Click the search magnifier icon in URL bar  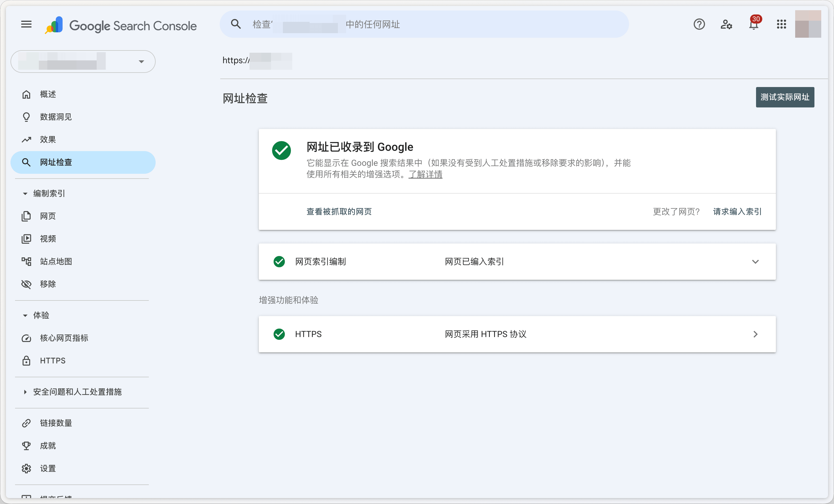(x=236, y=24)
